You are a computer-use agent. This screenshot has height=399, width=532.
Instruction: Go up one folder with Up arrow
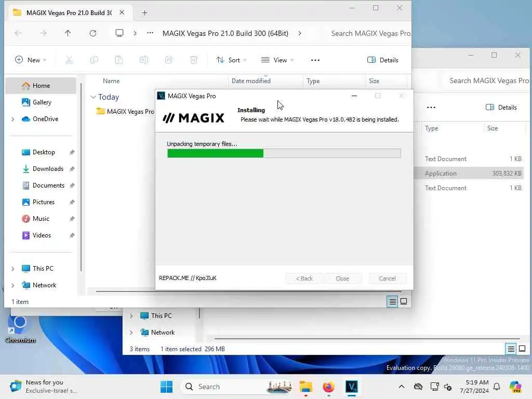68,33
